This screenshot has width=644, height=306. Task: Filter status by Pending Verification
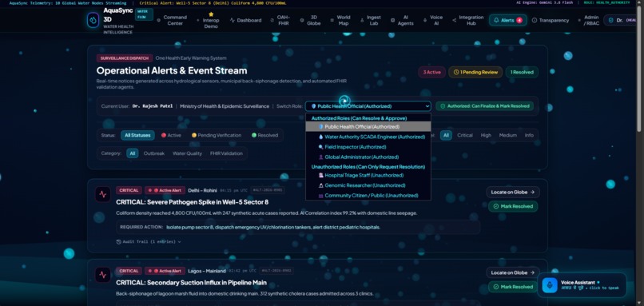[217, 135]
